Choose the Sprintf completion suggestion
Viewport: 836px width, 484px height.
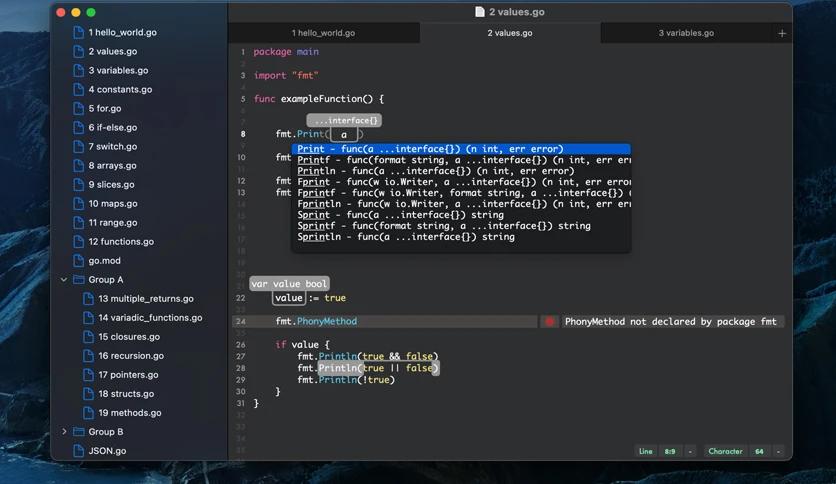(461, 226)
